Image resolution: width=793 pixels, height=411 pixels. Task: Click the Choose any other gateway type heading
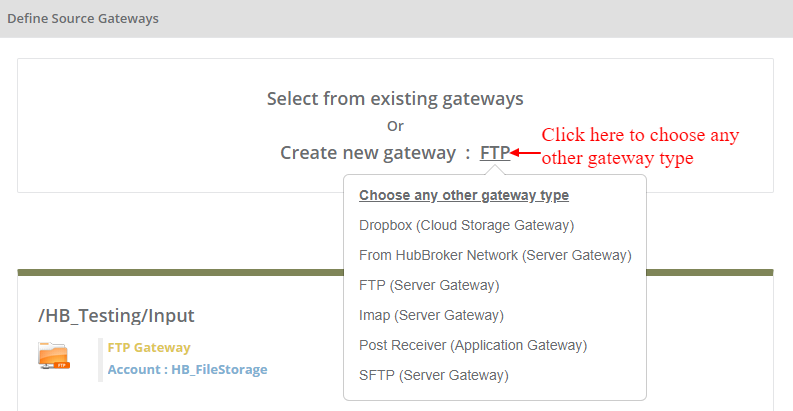pyautogui.click(x=464, y=195)
